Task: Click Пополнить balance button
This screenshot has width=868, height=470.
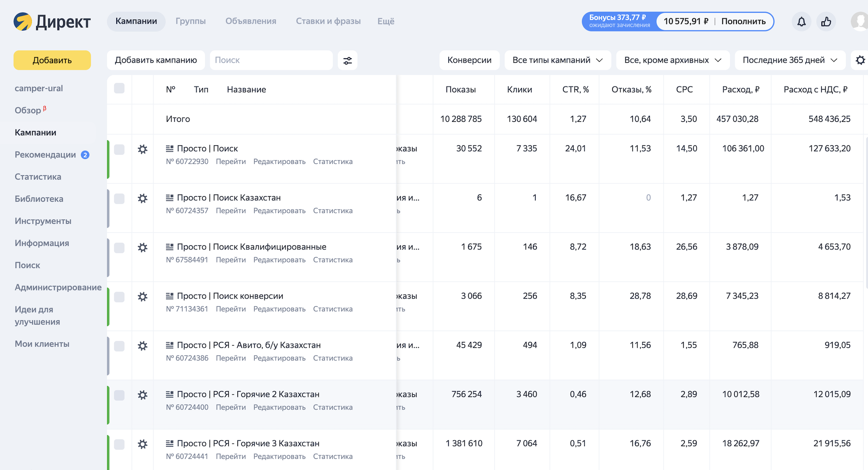Action: pos(743,21)
